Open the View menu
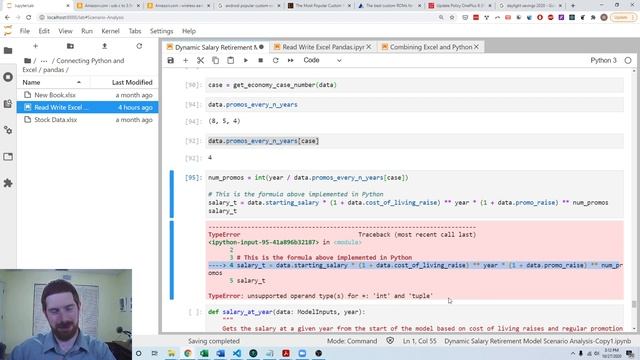Screen dimensions: 640x360 pos(65,31)
